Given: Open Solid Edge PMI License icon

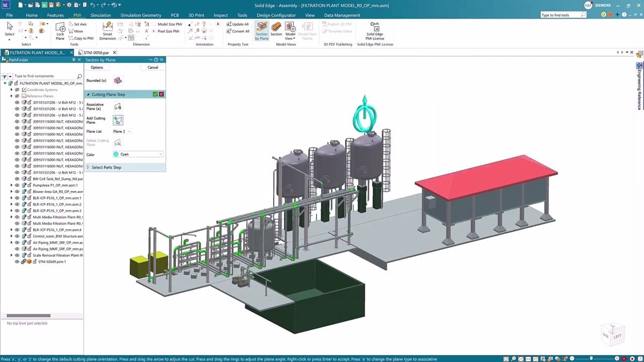Looking at the screenshot, I should pyautogui.click(x=374, y=31).
